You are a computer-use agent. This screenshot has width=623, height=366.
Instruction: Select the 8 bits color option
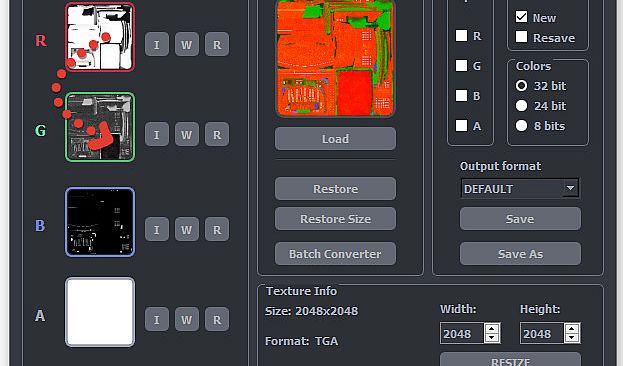pos(521,126)
